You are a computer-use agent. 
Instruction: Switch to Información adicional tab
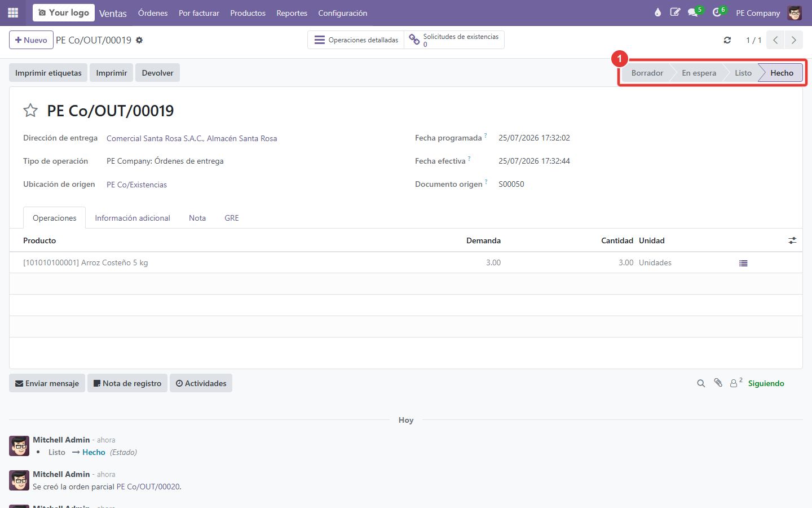(x=133, y=218)
